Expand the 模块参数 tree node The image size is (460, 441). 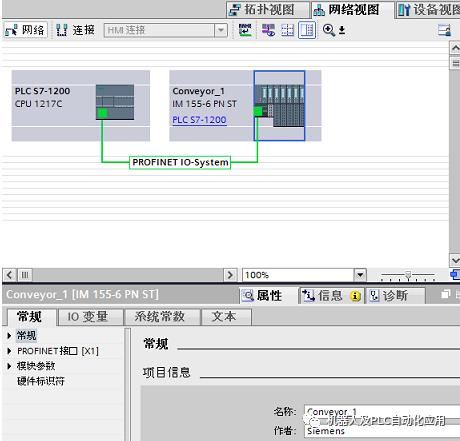[x=9, y=366]
